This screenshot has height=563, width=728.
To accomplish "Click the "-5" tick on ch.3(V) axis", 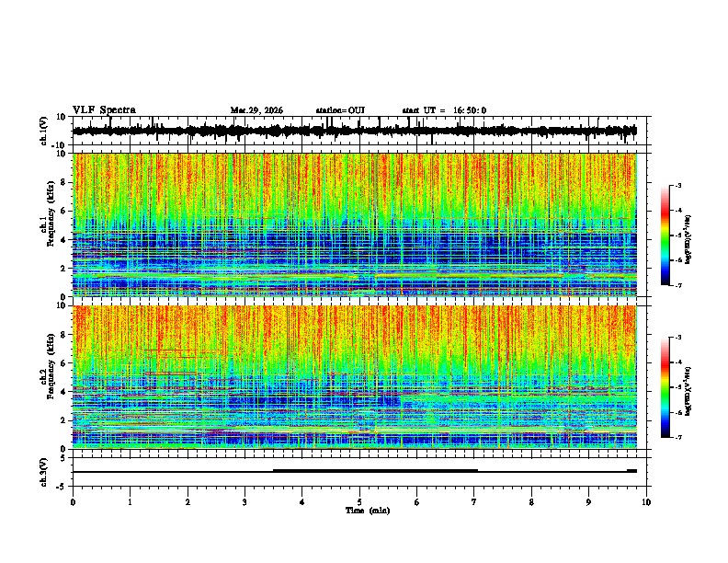I will 62,487.
